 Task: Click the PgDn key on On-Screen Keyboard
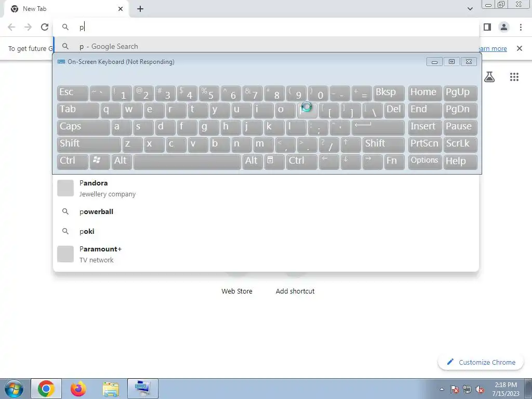460,110
